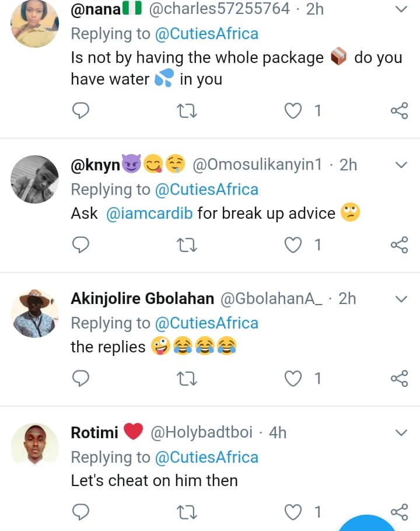Reply to @knyn's break up advice tweet
The image size is (420, 531).
pos(81,245)
